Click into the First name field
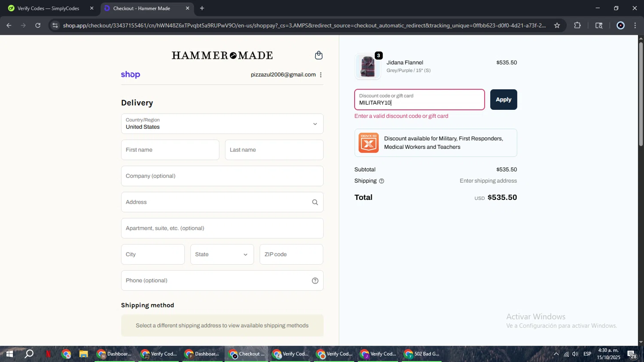The image size is (644, 362). tap(170, 150)
